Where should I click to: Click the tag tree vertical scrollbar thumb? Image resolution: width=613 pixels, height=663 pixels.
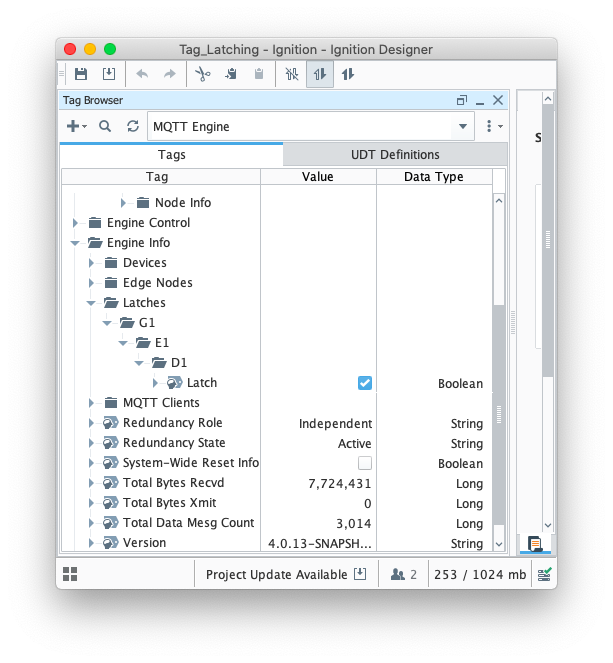499,414
